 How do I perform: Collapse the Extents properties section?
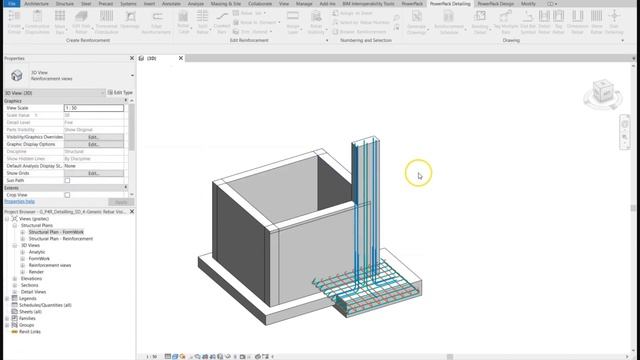[x=125, y=188]
